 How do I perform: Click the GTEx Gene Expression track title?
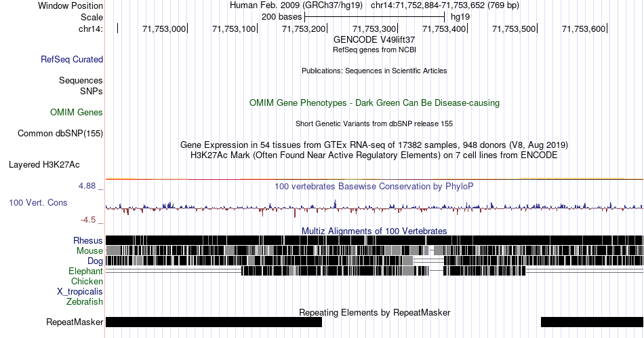click(x=374, y=145)
